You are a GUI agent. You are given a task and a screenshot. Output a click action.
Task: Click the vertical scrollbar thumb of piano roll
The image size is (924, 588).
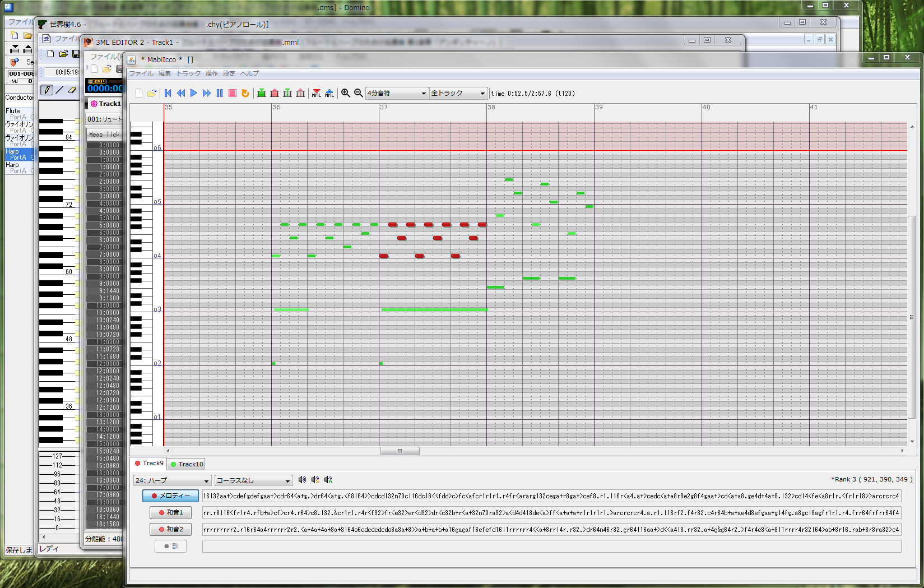pos(912,317)
